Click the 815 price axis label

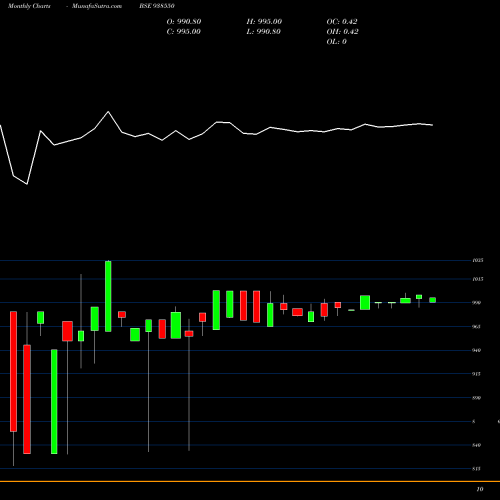click(477, 469)
